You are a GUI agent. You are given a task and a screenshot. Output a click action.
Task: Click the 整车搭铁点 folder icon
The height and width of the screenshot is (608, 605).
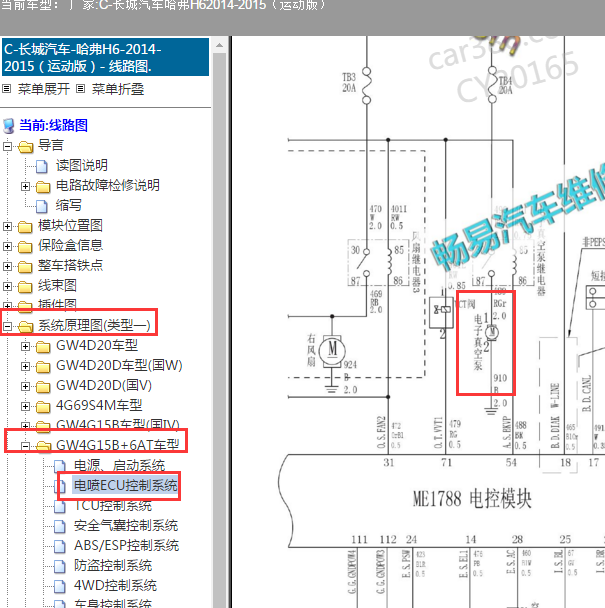coord(25,266)
